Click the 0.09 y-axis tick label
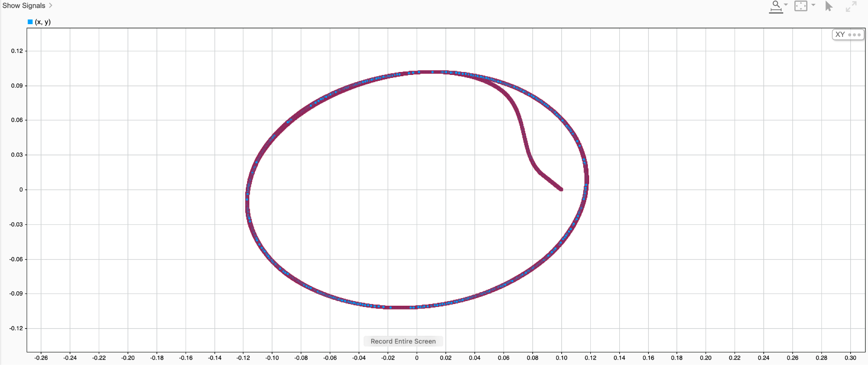868x365 pixels. (17, 86)
